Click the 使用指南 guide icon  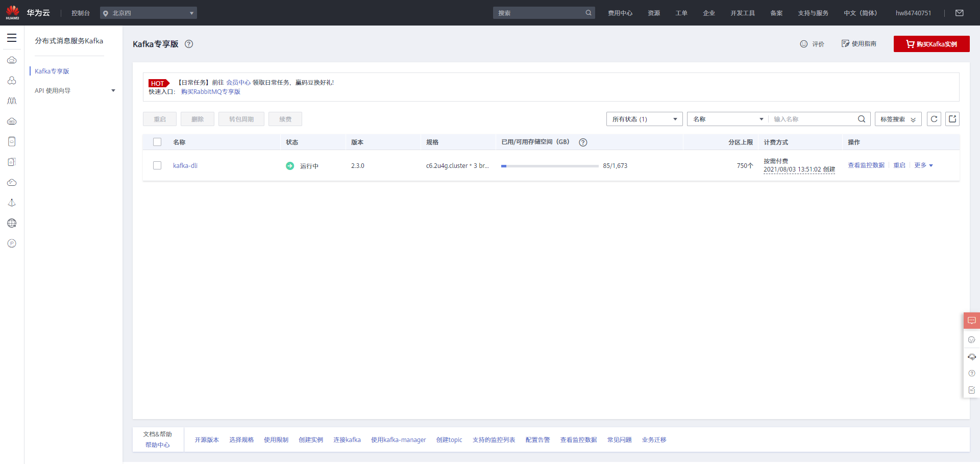point(845,43)
